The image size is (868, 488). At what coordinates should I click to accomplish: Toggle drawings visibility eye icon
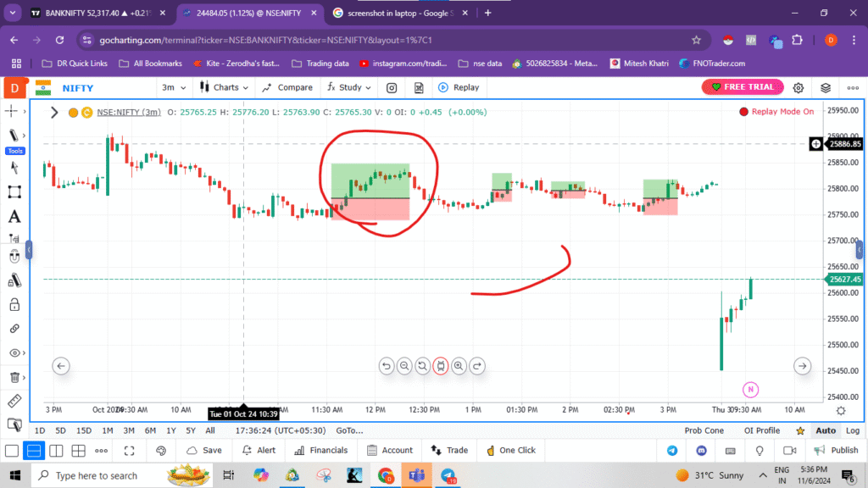point(14,352)
